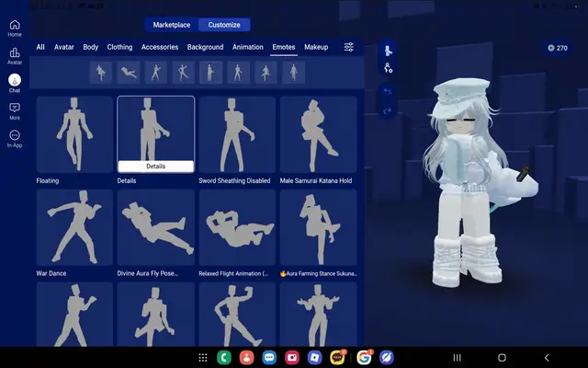This screenshot has height=368, width=588.
Task: Open the green Phone app in taskbar
Action: coord(224,358)
